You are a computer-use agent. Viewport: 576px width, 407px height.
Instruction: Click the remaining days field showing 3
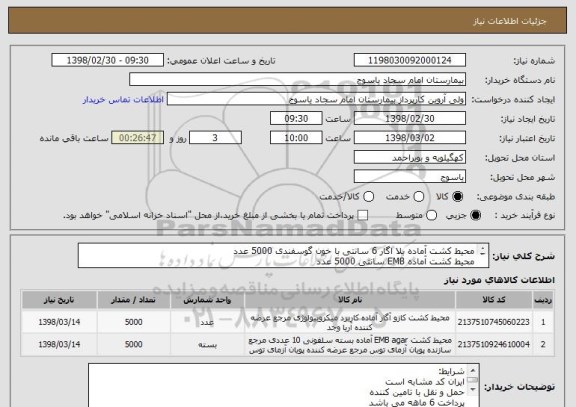click(x=215, y=138)
